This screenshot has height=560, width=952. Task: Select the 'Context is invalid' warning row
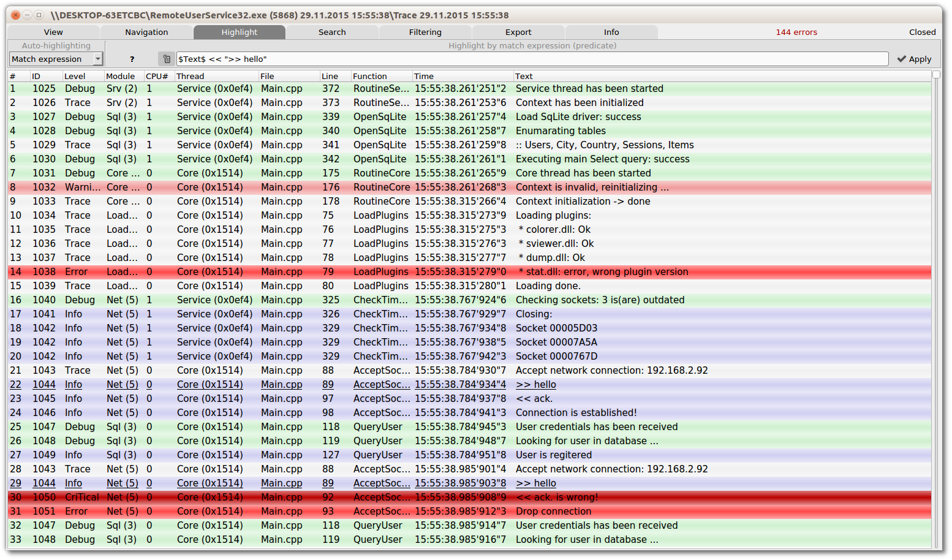[592, 187]
